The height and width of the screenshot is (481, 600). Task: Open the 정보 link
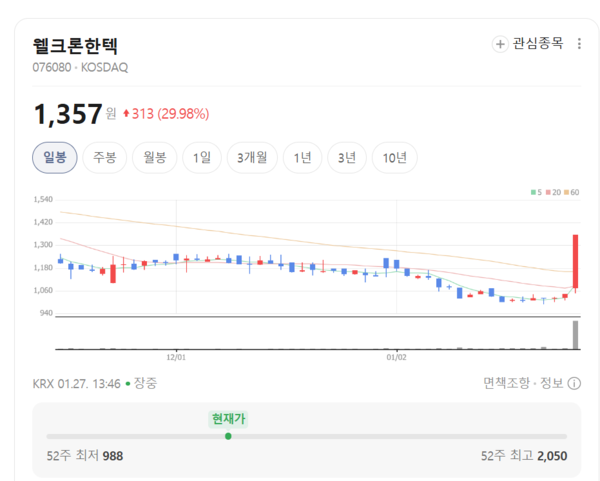pyautogui.click(x=551, y=383)
